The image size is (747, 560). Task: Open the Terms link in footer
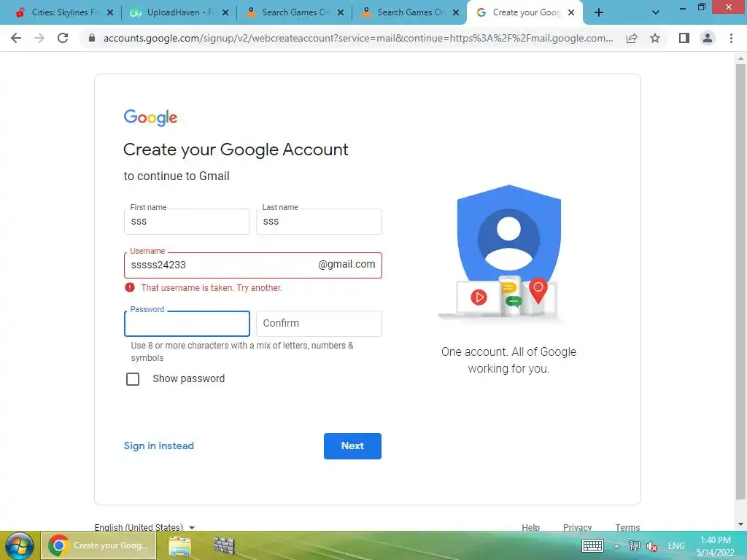(x=627, y=527)
